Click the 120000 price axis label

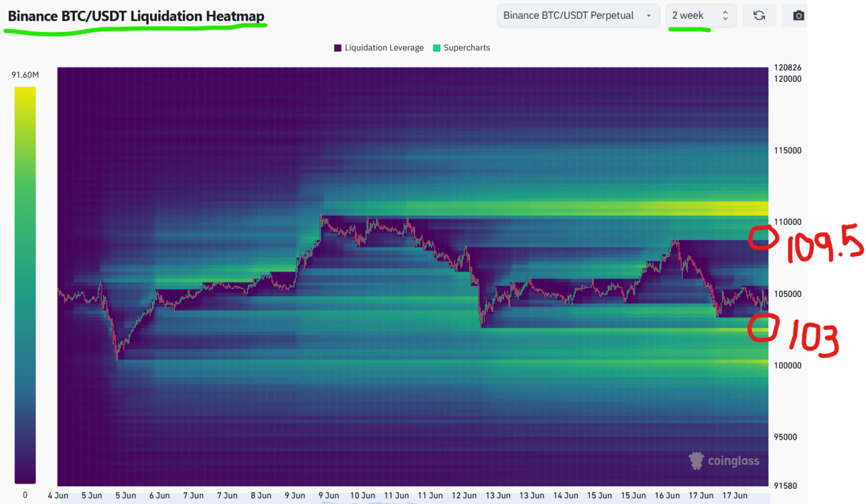point(788,78)
